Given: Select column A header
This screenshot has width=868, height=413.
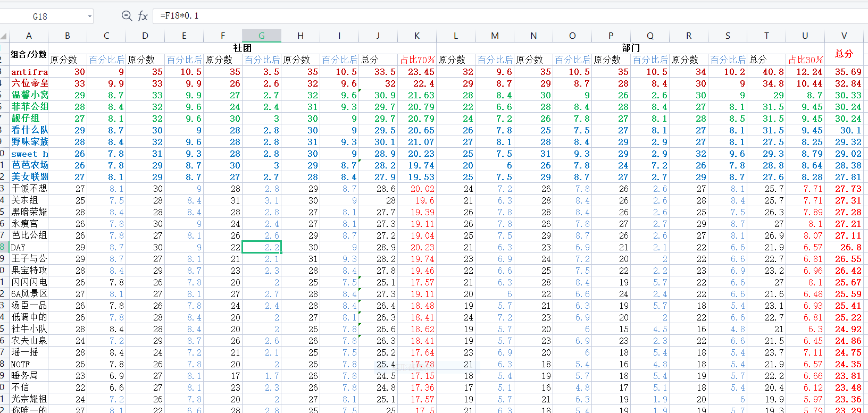Looking at the screenshot, I should tap(29, 36).
